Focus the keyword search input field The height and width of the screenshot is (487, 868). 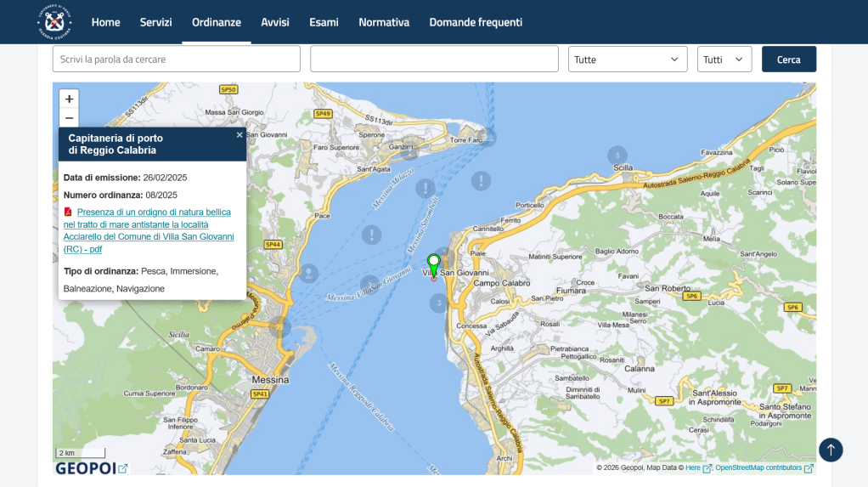176,59
